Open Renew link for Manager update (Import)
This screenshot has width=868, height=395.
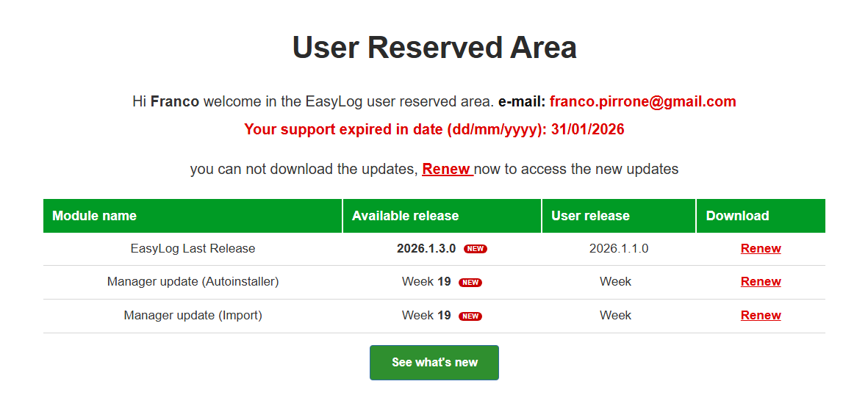click(x=761, y=315)
